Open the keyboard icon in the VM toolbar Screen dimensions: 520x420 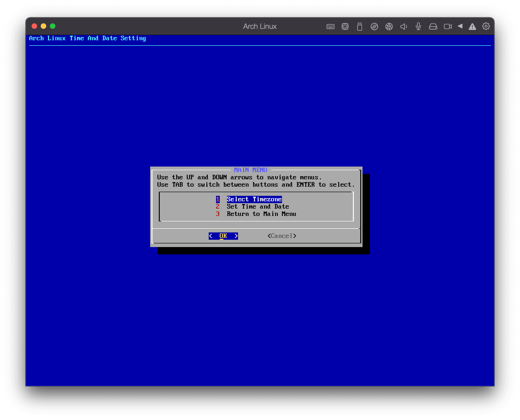(x=330, y=26)
